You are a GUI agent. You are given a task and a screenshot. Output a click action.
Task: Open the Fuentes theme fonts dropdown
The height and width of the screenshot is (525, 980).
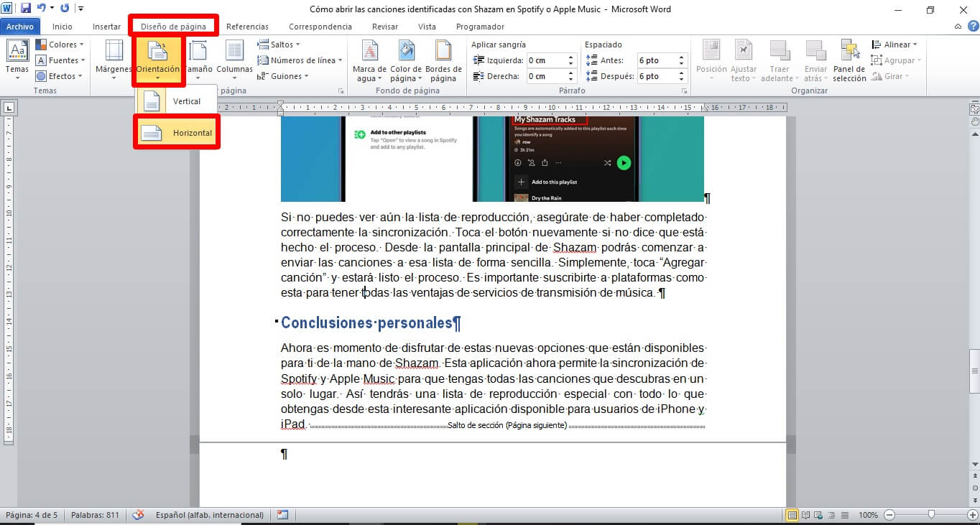60,60
